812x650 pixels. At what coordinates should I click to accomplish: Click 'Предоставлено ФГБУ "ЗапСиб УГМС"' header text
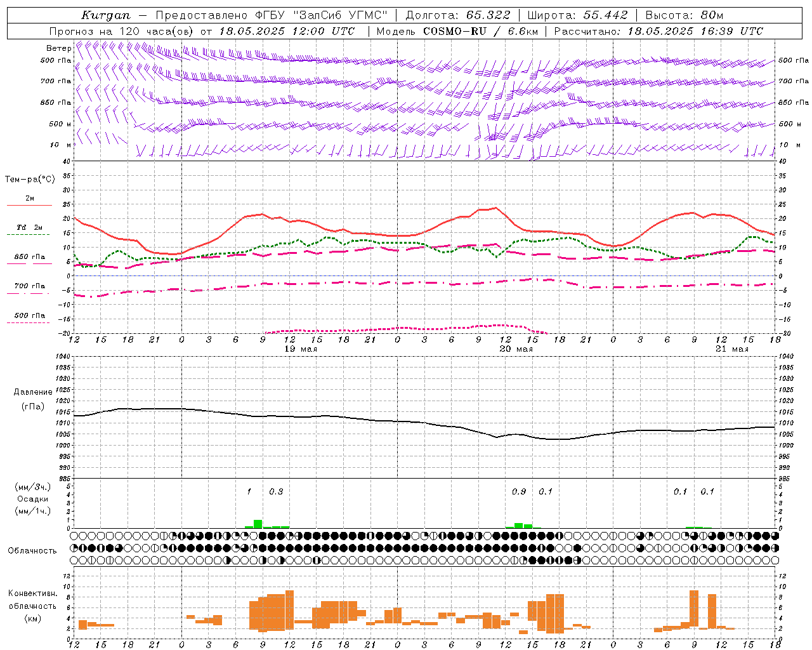click(272, 15)
